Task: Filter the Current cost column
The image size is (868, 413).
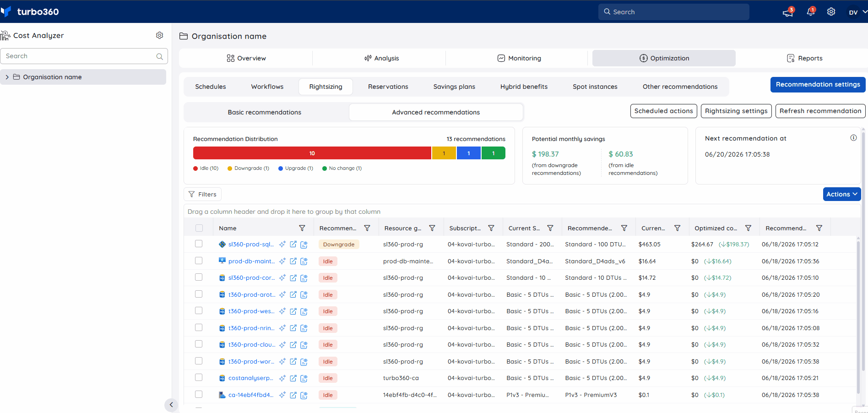Action: (677, 228)
